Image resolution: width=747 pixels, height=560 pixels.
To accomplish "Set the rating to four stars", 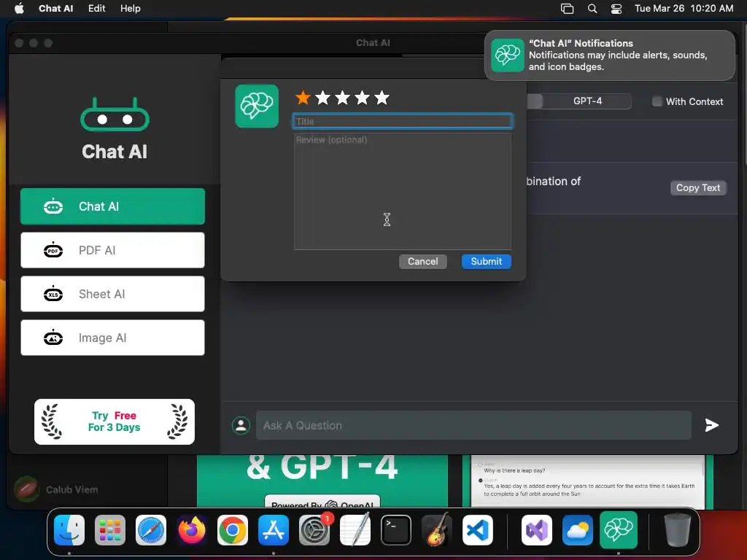I will (362, 98).
